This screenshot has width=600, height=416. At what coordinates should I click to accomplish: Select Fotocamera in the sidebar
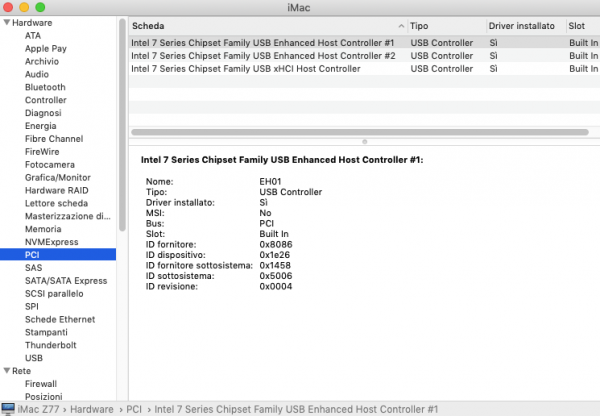pos(50,165)
